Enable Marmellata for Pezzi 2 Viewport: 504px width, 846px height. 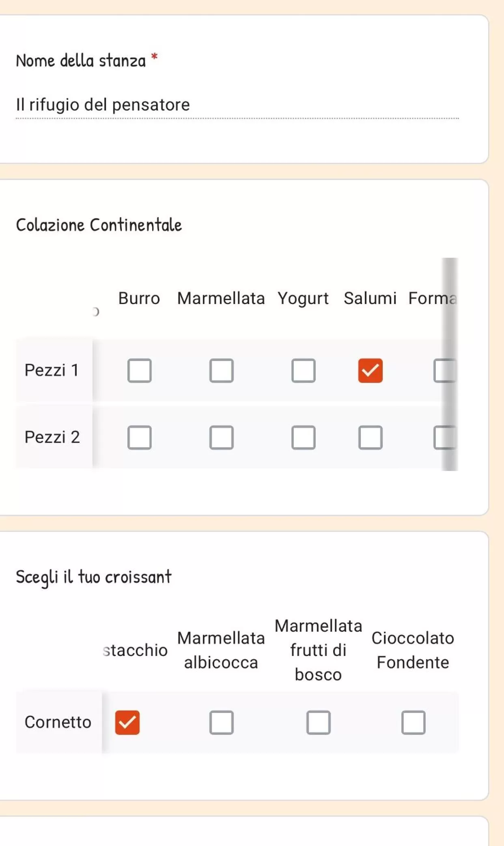[x=221, y=437]
